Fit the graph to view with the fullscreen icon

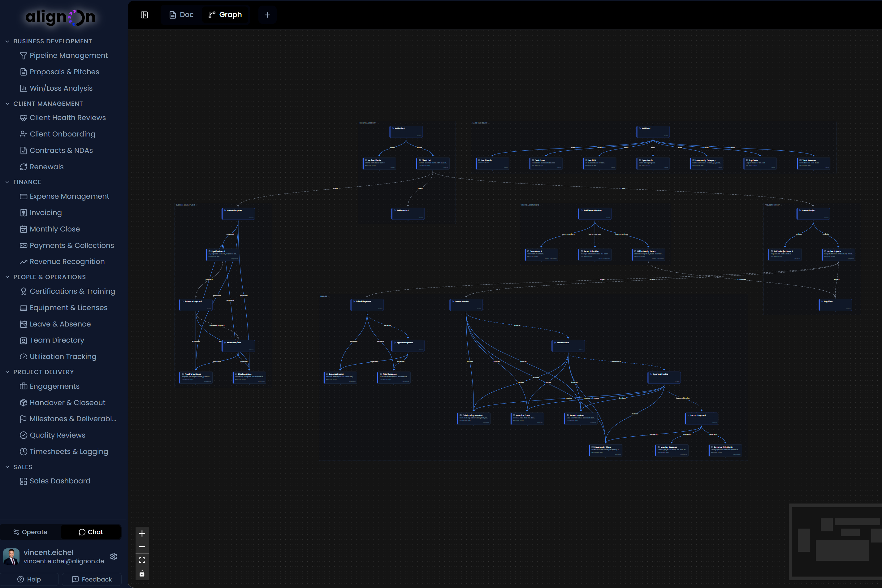pos(142,560)
